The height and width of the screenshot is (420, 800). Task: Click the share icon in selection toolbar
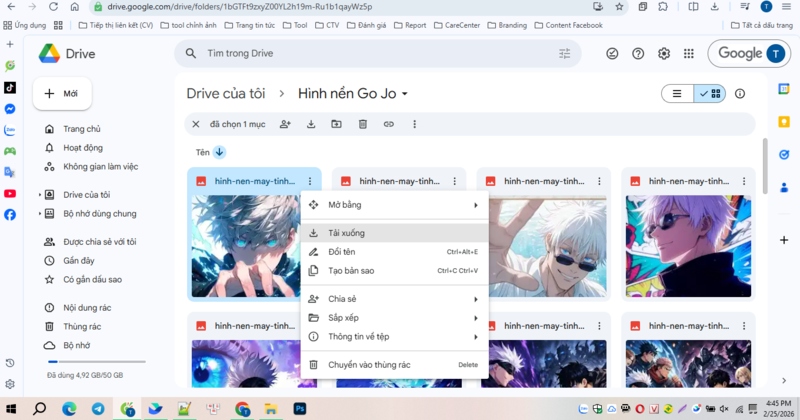[285, 124]
